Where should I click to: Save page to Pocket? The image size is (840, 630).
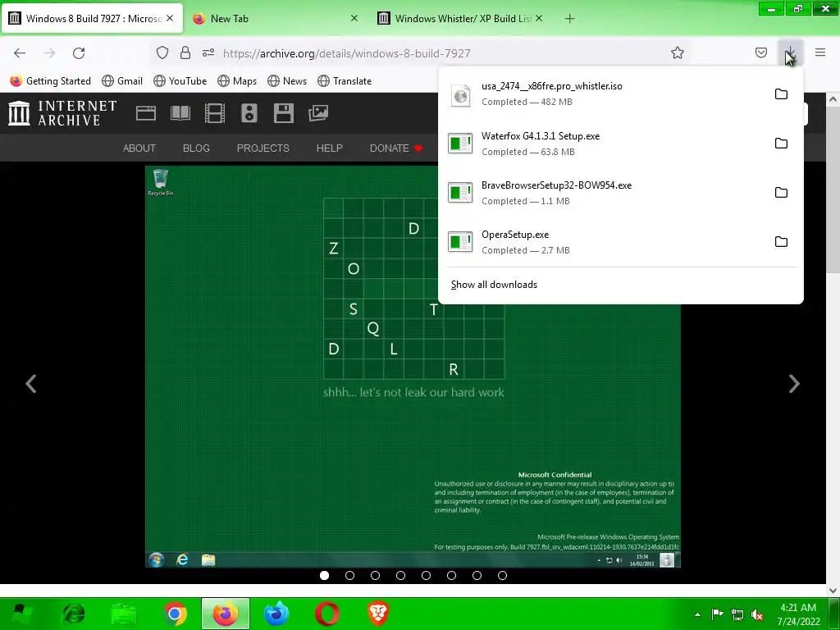click(761, 52)
